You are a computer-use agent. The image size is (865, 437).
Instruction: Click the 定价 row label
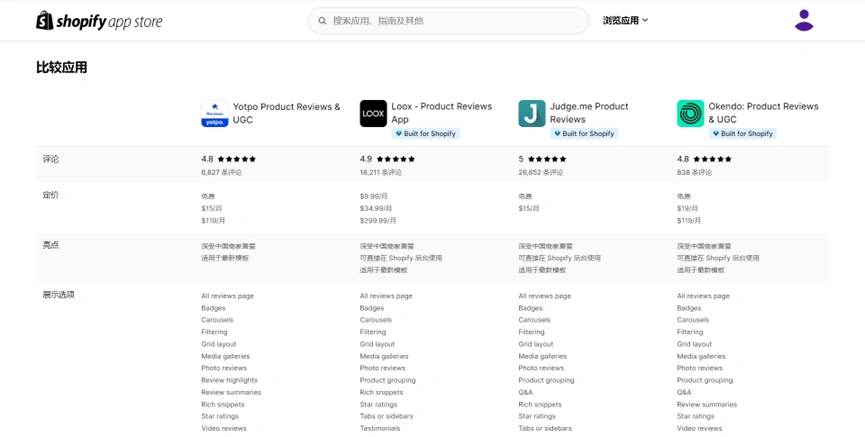(51, 195)
